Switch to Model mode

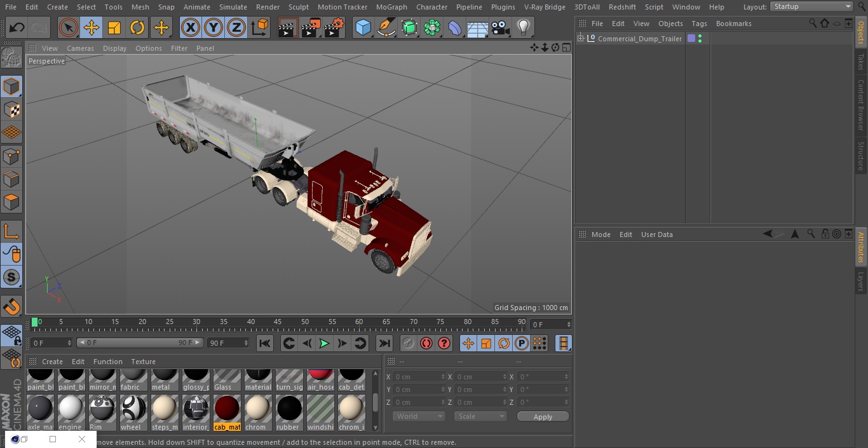click(x=11, y=86)
